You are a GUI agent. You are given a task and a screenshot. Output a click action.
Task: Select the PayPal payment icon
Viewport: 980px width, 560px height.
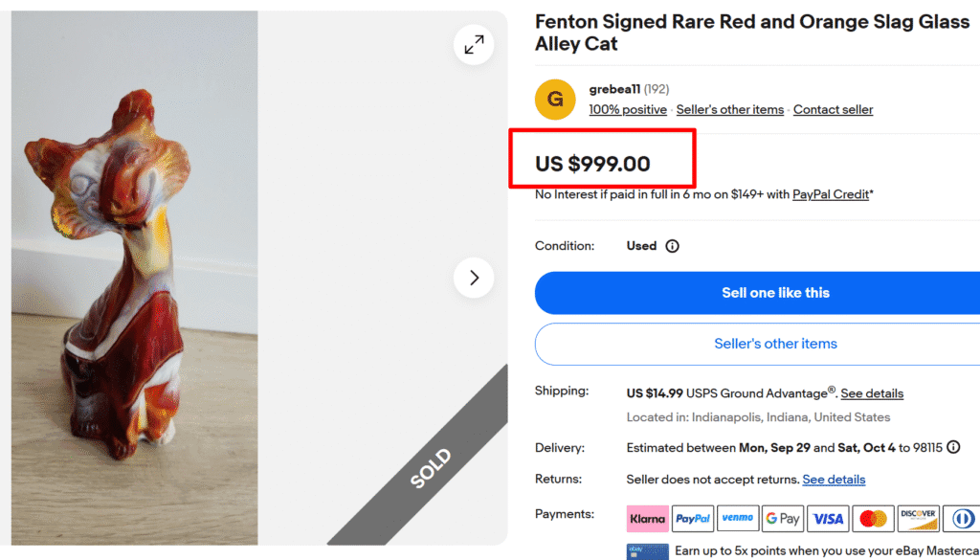pyautogui.click(x=693, y=519)
